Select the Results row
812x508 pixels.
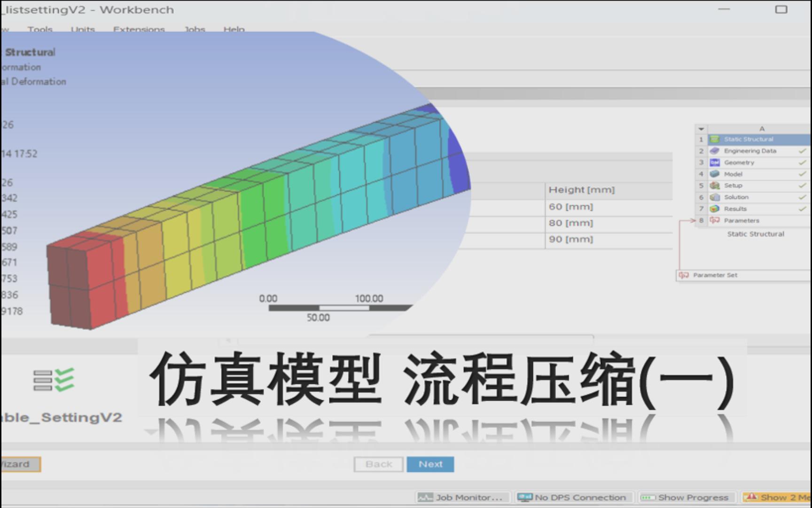pos(759,209)
